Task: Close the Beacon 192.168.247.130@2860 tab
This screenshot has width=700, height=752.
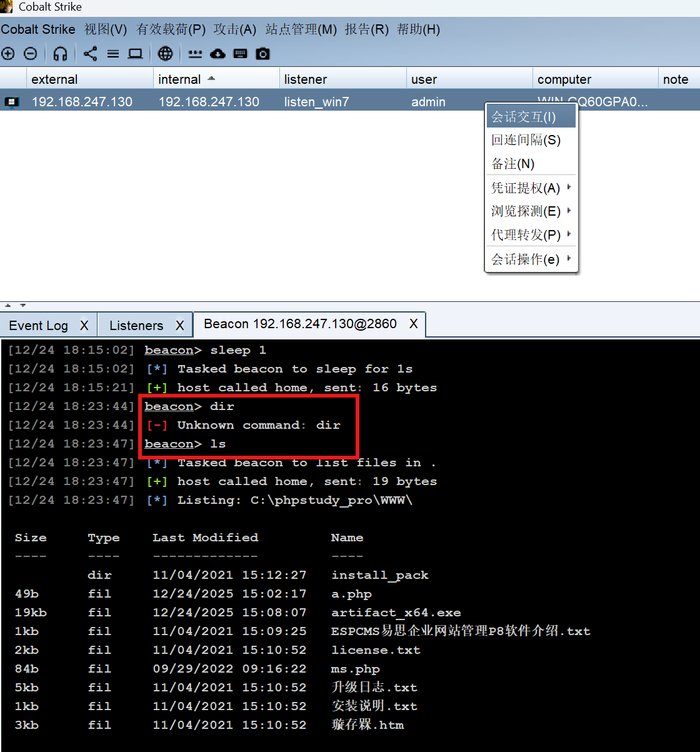Action: pos(414,324)
